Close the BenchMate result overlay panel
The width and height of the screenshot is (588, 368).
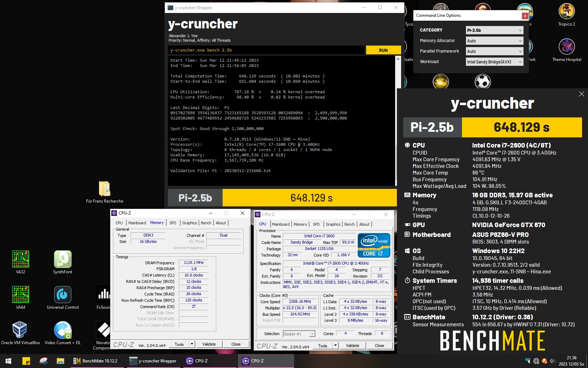581,94
